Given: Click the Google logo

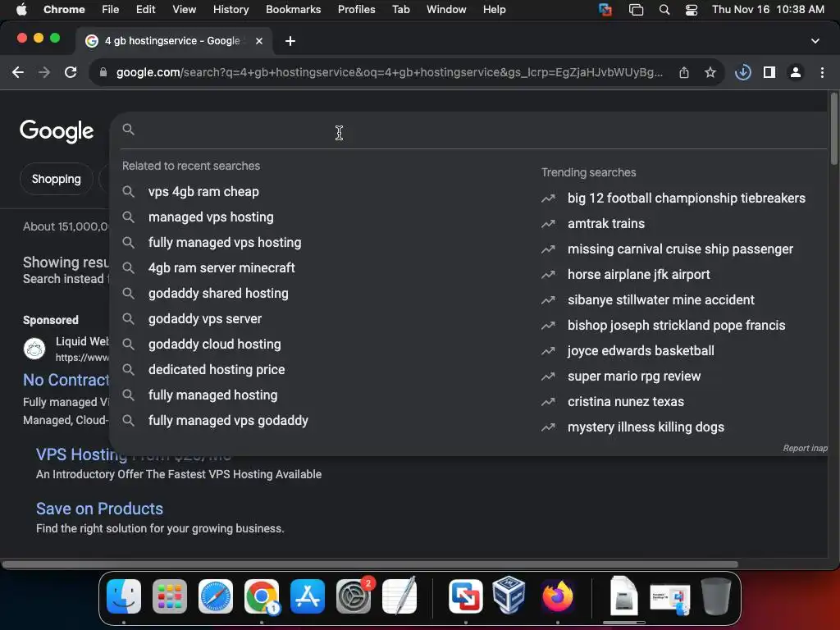Looking at the screenshot, I should 57,130.
